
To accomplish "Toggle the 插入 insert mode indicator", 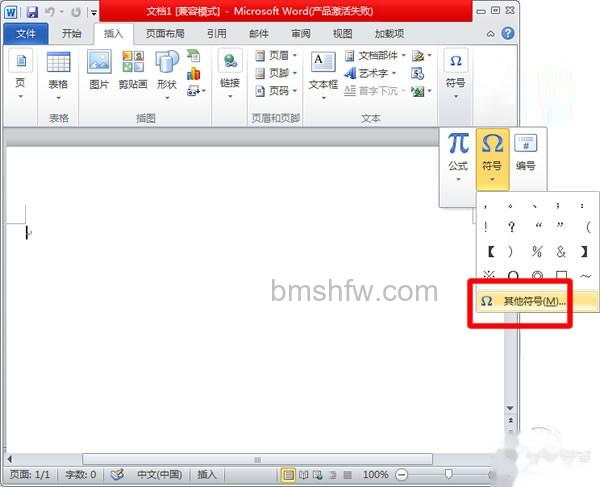I will coord(207,475).
